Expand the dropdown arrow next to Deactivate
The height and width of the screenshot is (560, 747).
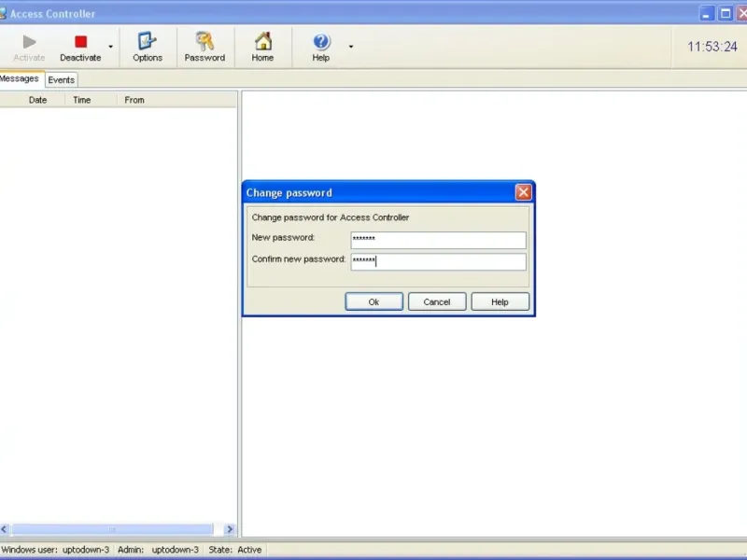110,47
